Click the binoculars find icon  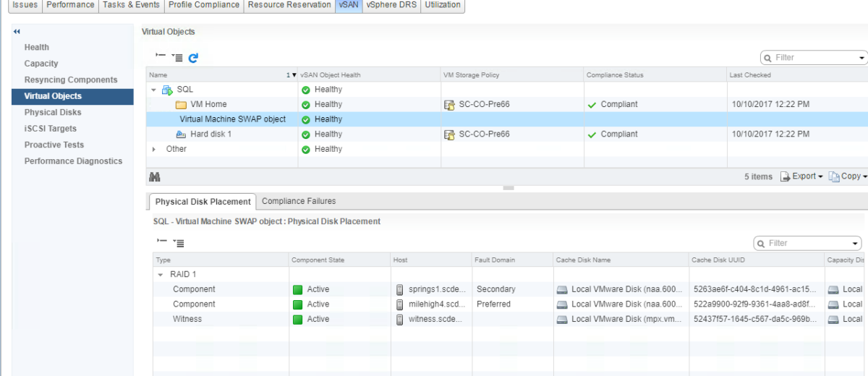pyautogui.click(x=154, y=176)
